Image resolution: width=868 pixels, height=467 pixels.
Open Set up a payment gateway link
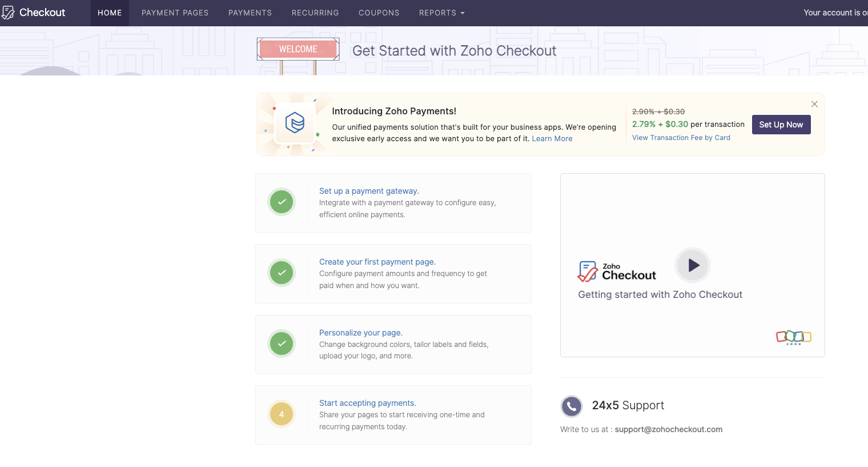click(369, 191)
